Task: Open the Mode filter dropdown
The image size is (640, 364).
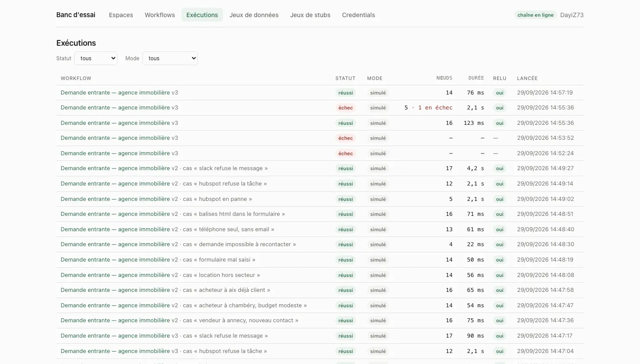Action: 170,58
